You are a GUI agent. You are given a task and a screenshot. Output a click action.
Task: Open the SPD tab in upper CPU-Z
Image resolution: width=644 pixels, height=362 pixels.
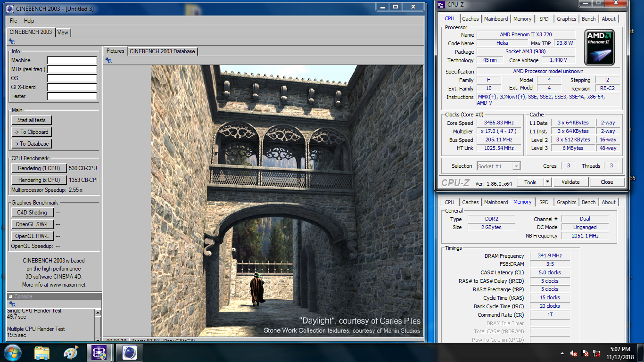[544, 19]
